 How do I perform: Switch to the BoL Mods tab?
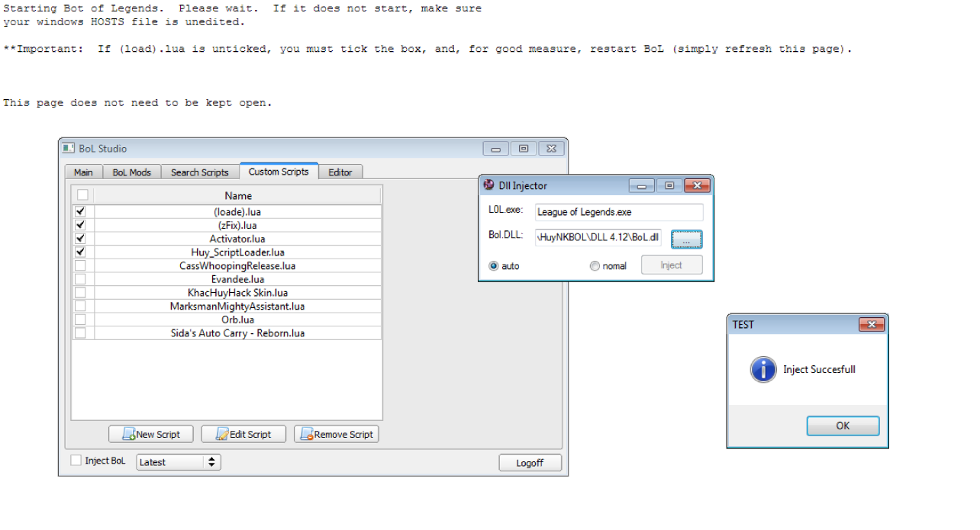click(x=132, y=172)
